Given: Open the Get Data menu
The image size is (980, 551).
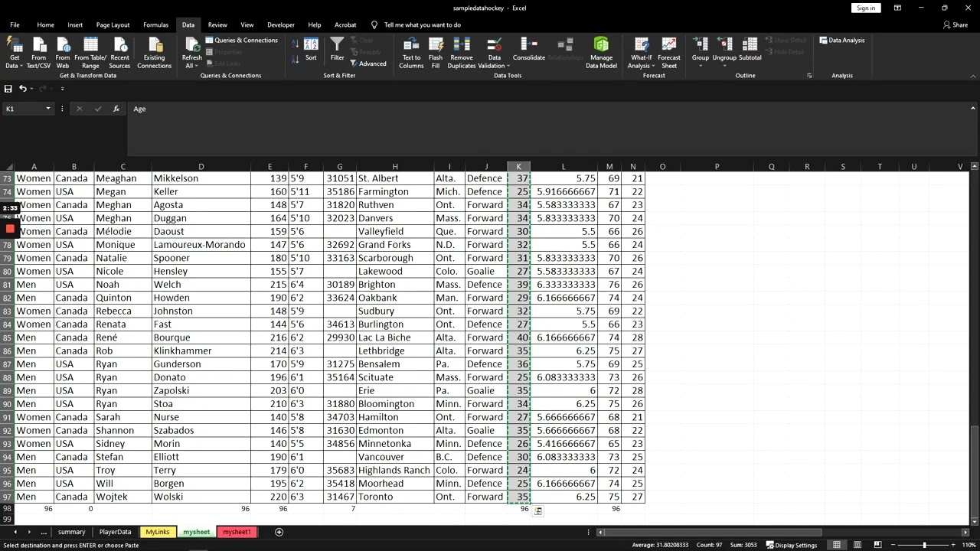Looking at the screenshot, I should (14, 52).
